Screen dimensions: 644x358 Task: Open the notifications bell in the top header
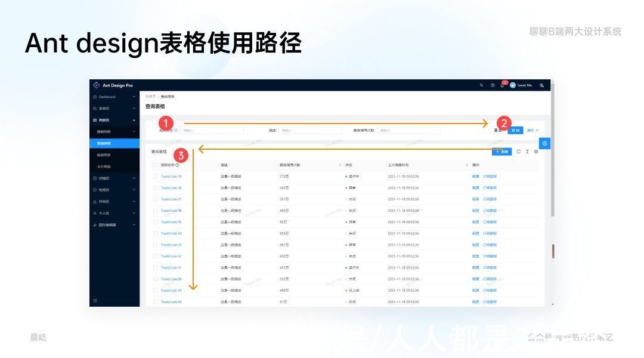(502, 86)
